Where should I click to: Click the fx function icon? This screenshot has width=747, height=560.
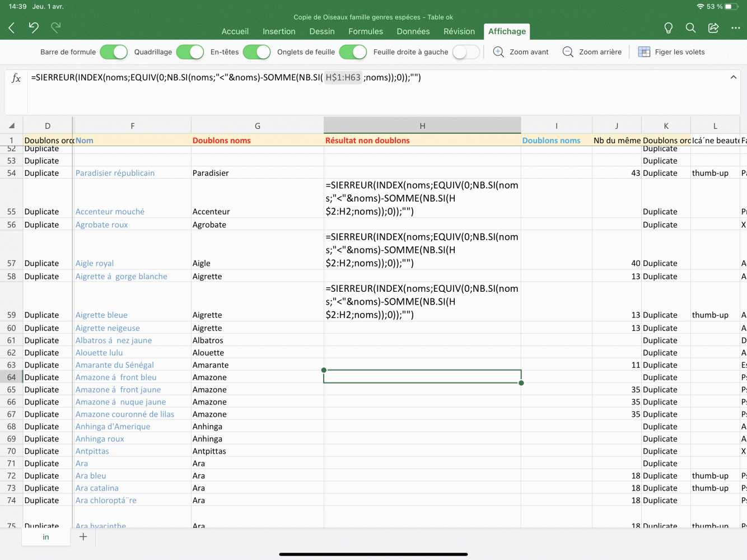16,78
